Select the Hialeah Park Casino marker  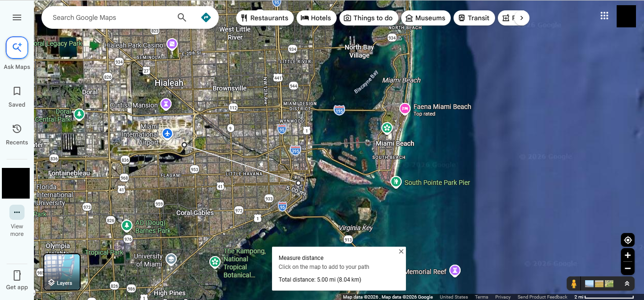point(172,44)
